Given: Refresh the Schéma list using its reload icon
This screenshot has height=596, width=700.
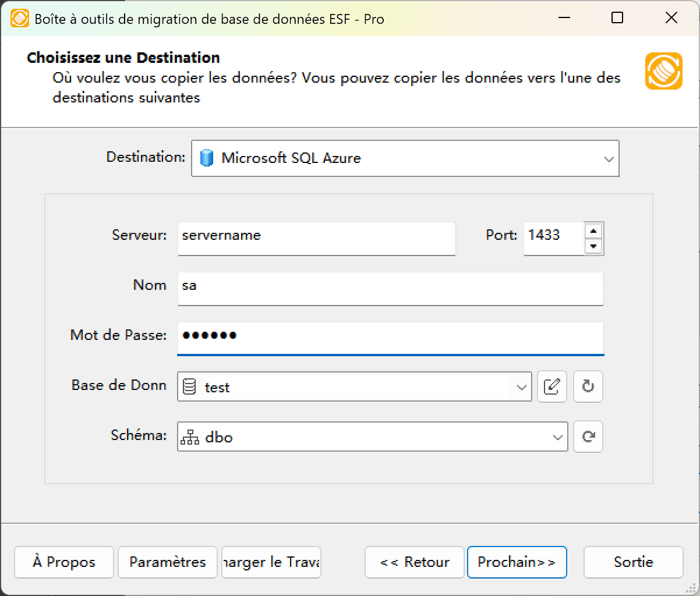Looking at the screenshot, I should click(x=588, y=437).
